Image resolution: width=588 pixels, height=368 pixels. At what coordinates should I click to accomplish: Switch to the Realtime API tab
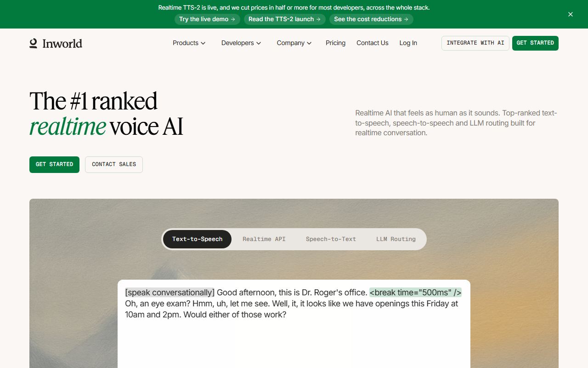coord(264,239)
